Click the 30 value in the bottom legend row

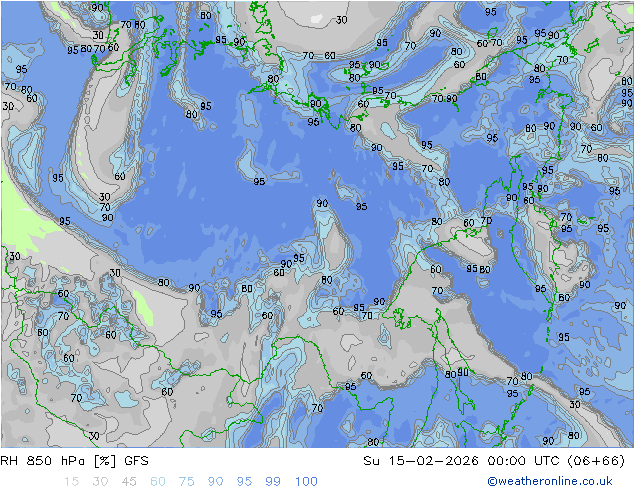click(100, 481)
